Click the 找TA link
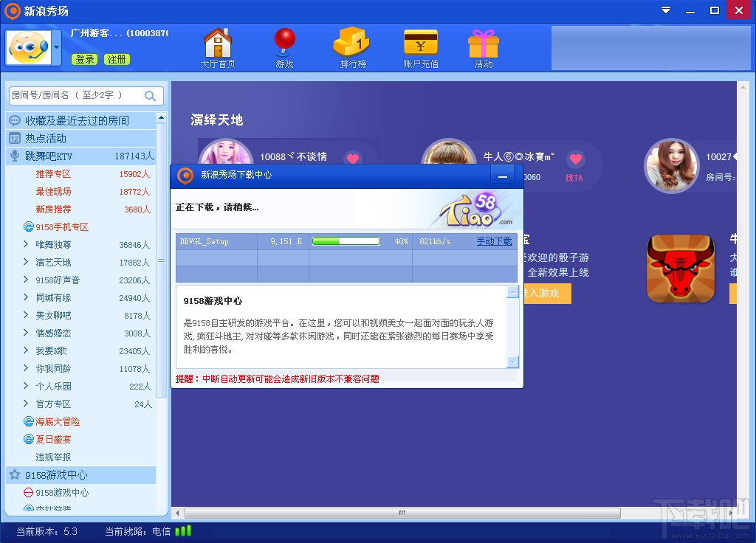 point(574,178)
